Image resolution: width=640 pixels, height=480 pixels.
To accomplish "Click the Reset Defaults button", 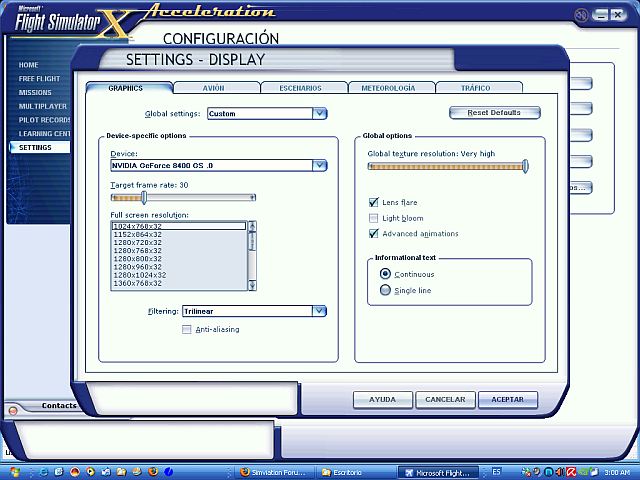I will 494,113.
